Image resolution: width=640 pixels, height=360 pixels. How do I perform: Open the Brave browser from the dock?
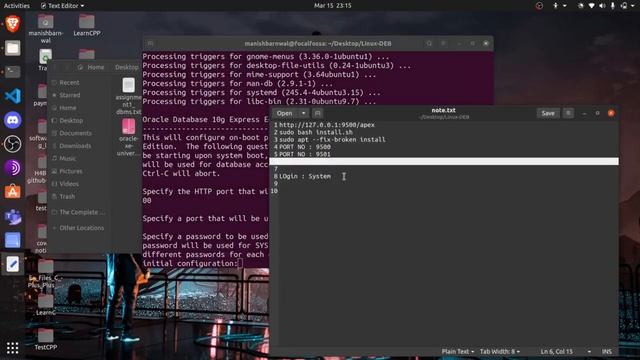tap(13, 24)
